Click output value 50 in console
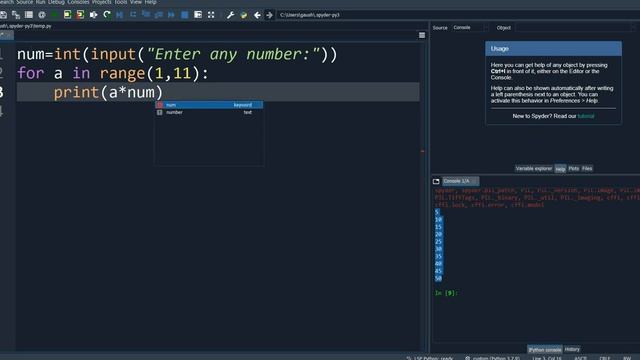 (438, 278)
